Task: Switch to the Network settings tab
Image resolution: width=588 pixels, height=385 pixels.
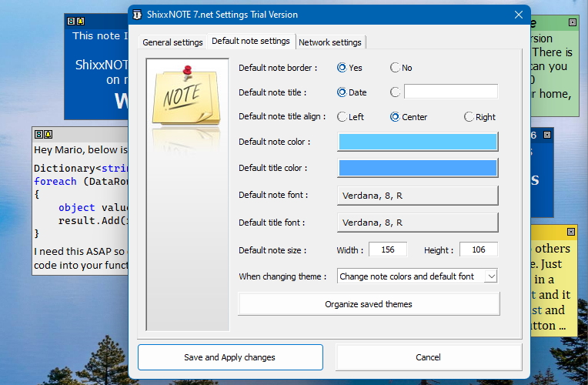Action: [x=330, y=42]
